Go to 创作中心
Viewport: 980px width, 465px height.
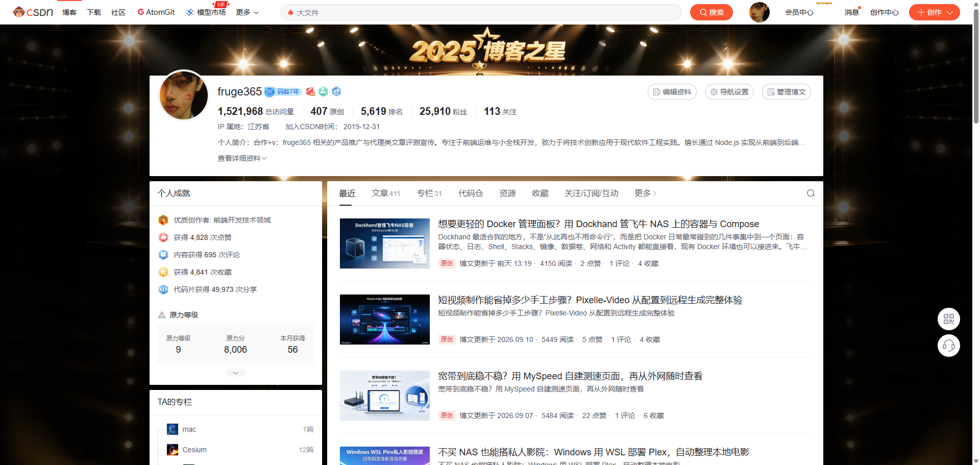885,12
